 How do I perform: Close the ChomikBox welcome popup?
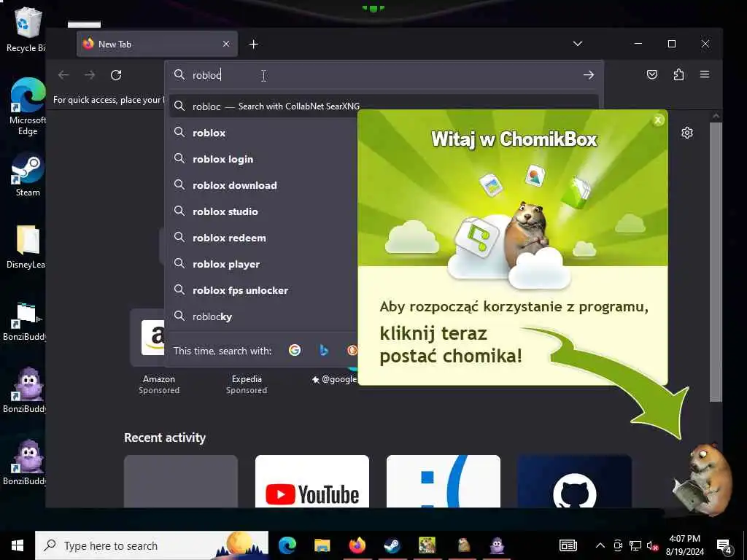coord(658,120)
